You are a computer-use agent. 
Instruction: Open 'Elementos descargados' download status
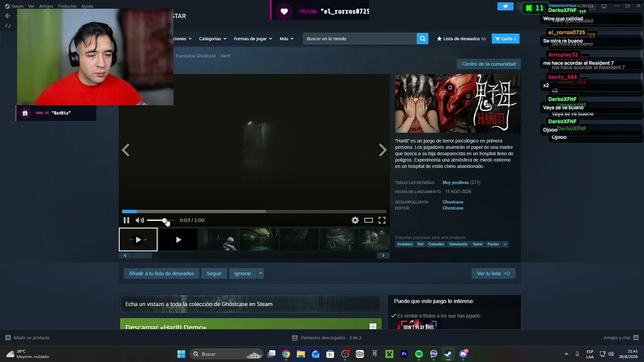click(x=327, y=338)
